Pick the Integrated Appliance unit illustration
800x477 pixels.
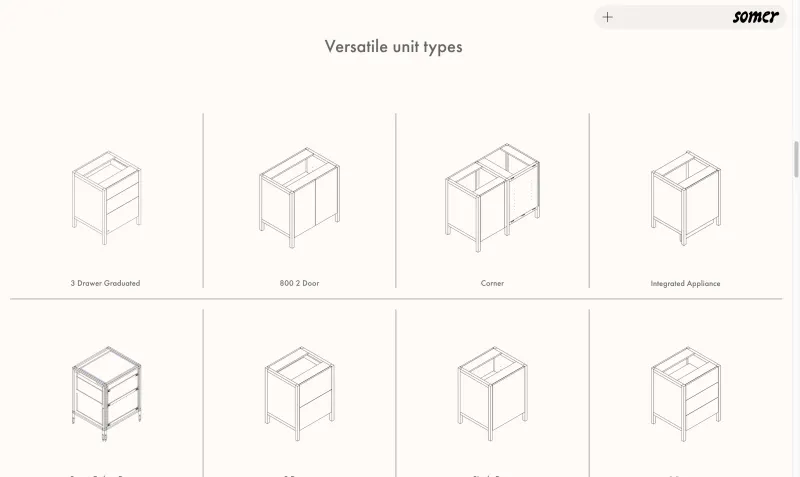pos(686,198)
